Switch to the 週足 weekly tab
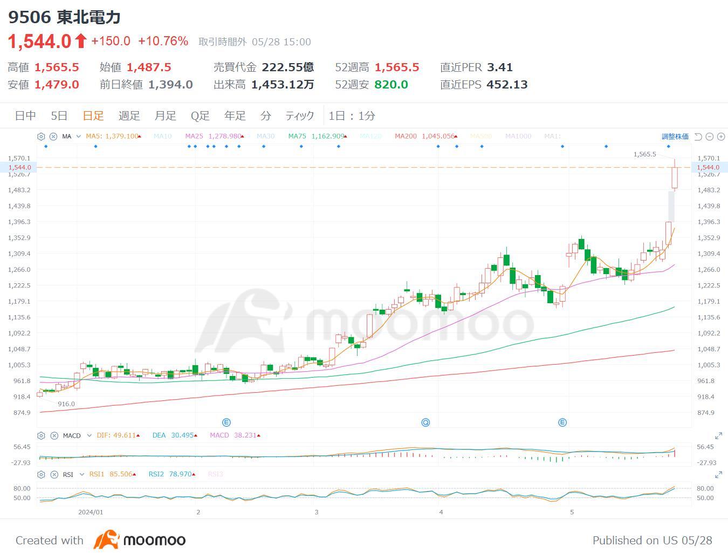728x560 pixels. point(129,115)
